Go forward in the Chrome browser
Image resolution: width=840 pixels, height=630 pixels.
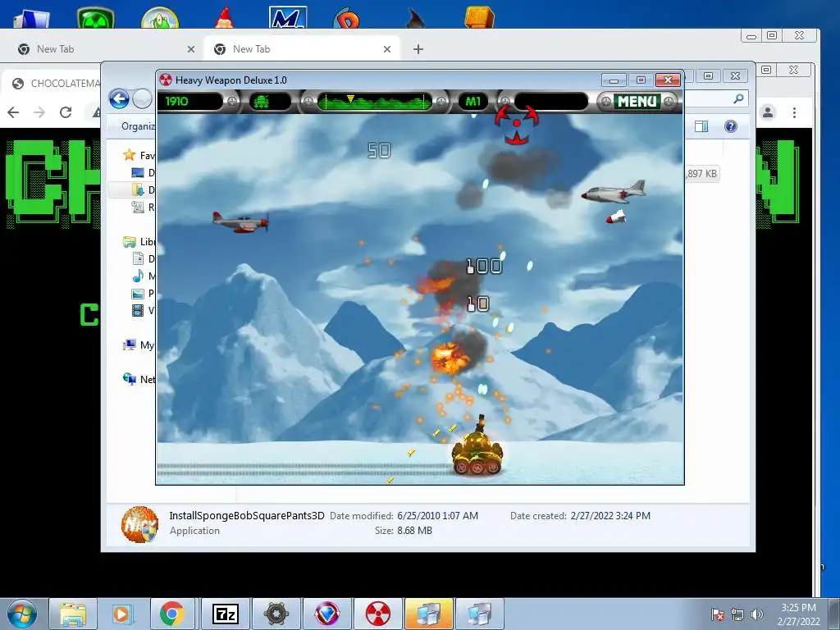(39, 112)
